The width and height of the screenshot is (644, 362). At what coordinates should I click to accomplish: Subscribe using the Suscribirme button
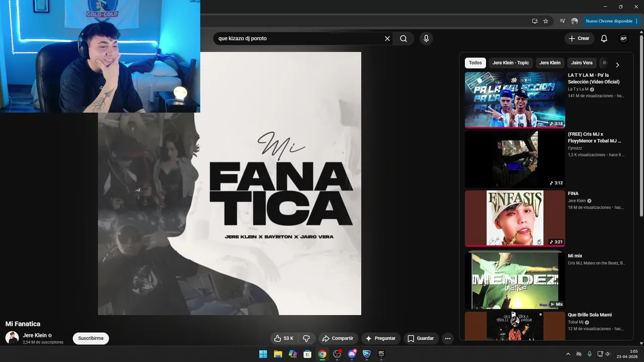click(x=91, y=338)
